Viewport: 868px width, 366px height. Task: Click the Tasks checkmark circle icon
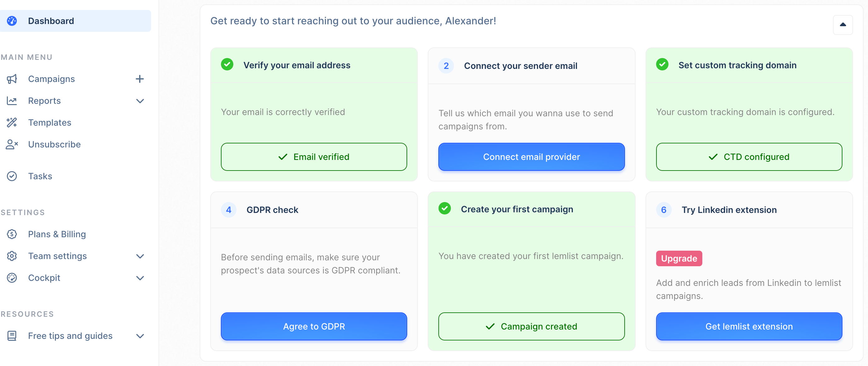pyautogui.click(x=12, y=176)
